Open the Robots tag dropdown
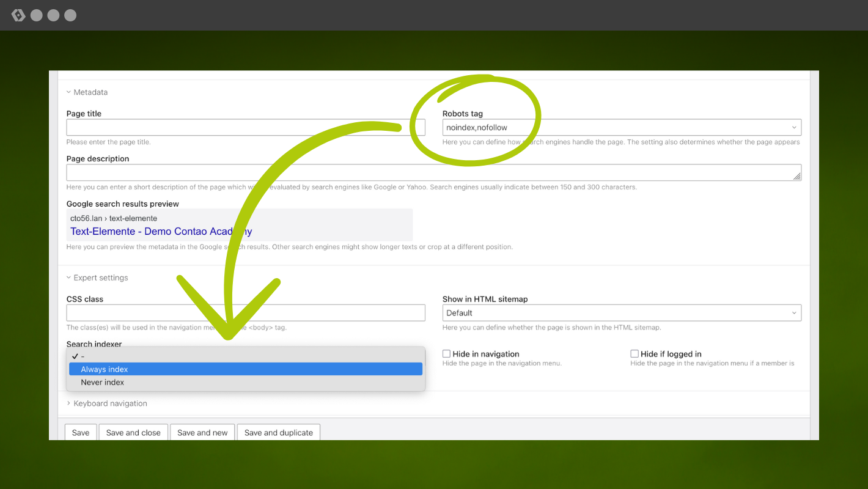This screenshot has width=868, height=489. point(621,127)
